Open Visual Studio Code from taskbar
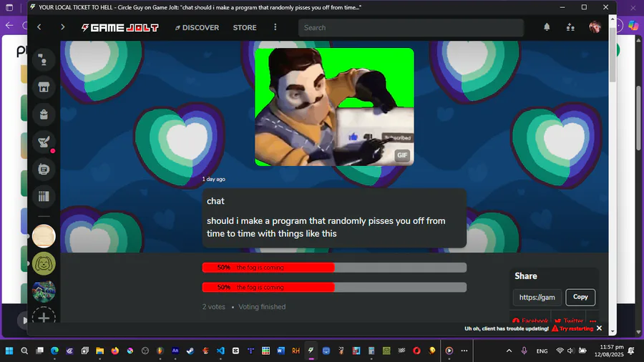644x362 pixels. pyautogui.click(x=220, y=351)
